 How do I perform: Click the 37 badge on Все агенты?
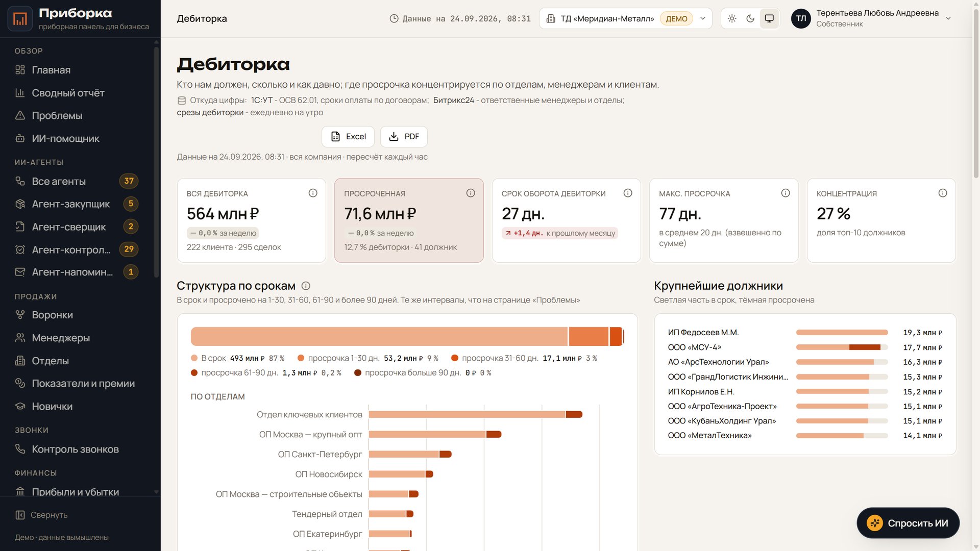(x=129, y=181)
